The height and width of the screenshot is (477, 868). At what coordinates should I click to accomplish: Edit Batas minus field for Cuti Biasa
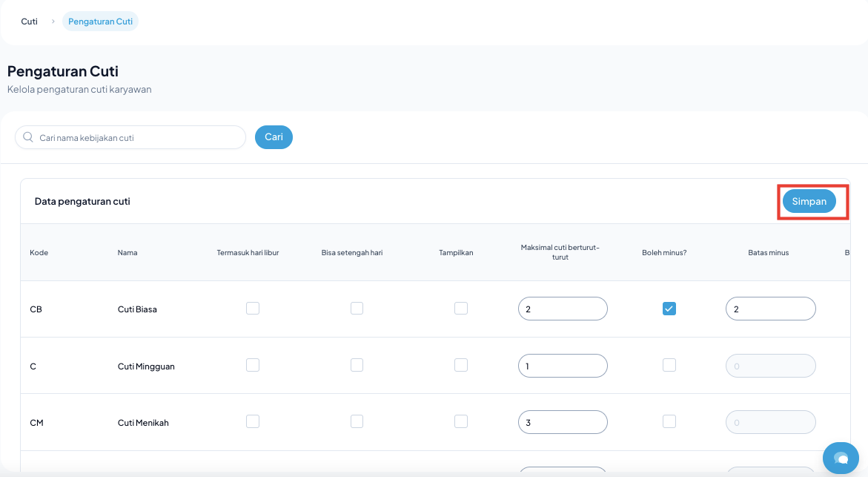(770, 309)
